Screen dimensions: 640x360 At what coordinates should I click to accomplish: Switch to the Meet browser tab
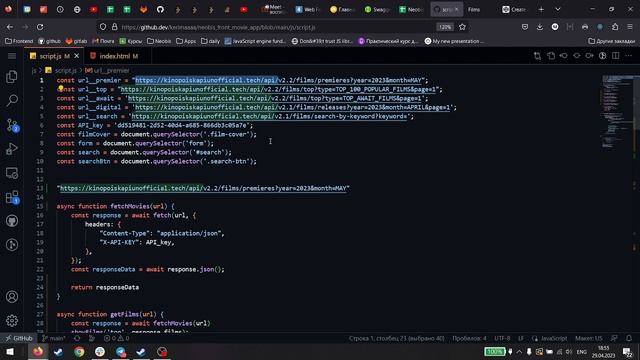click(274, 9)
